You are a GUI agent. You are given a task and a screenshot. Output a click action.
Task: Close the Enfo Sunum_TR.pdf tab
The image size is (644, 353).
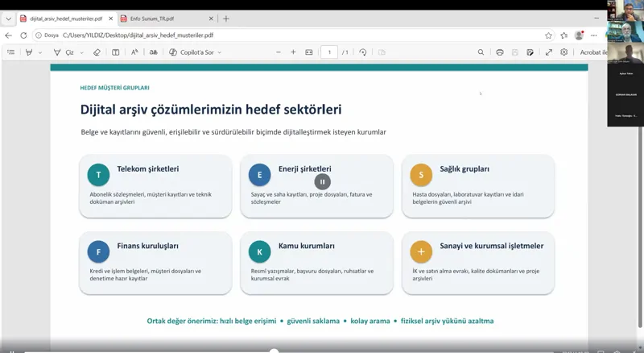(211, 19)
